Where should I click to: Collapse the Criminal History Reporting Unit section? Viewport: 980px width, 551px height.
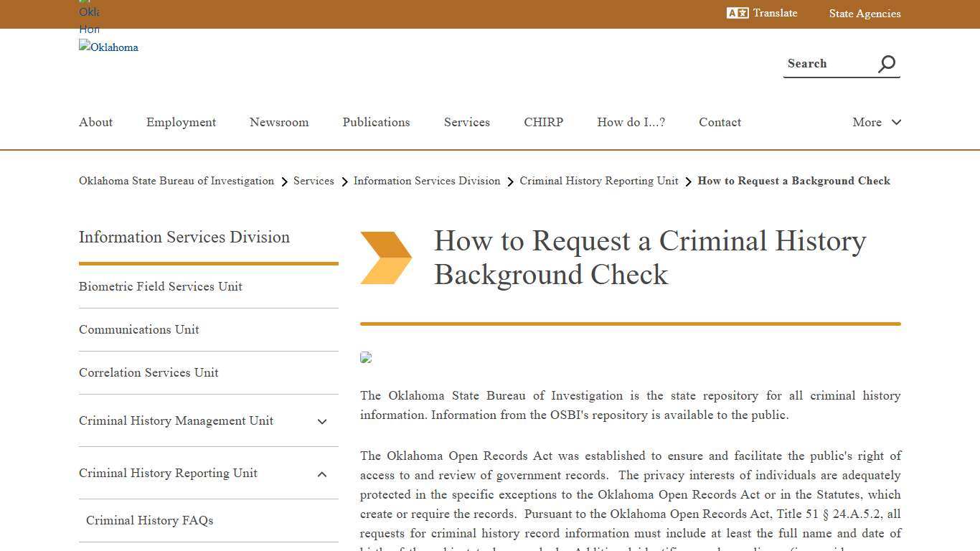click(321, 474)
